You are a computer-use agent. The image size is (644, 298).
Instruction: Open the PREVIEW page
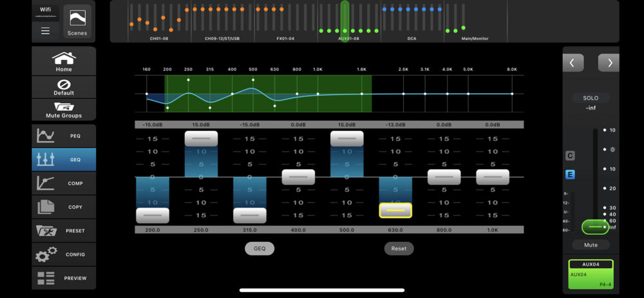tap(64, 278)
